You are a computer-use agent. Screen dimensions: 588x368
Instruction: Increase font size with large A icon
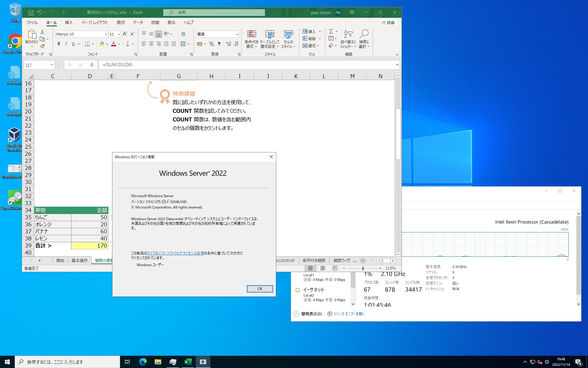125,34
